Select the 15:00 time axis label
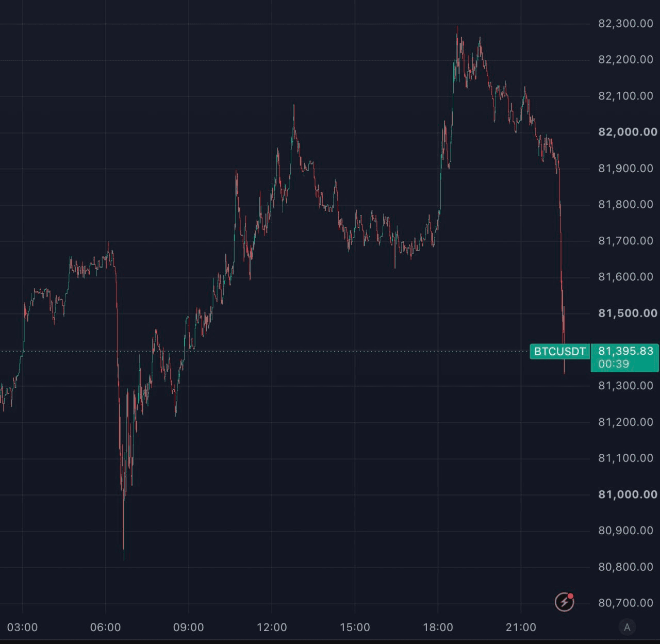The height and width of the screenshot is (644, 660). (x=355, y=628)
